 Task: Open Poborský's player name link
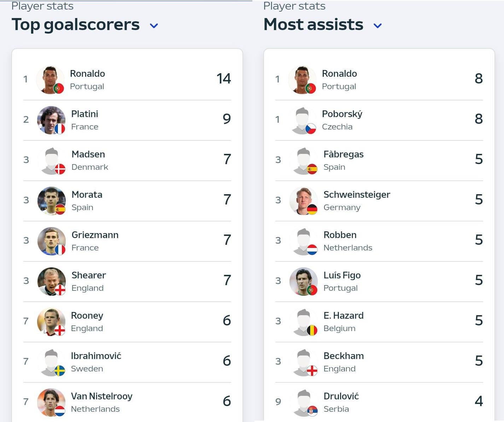(x=342, y=114)
